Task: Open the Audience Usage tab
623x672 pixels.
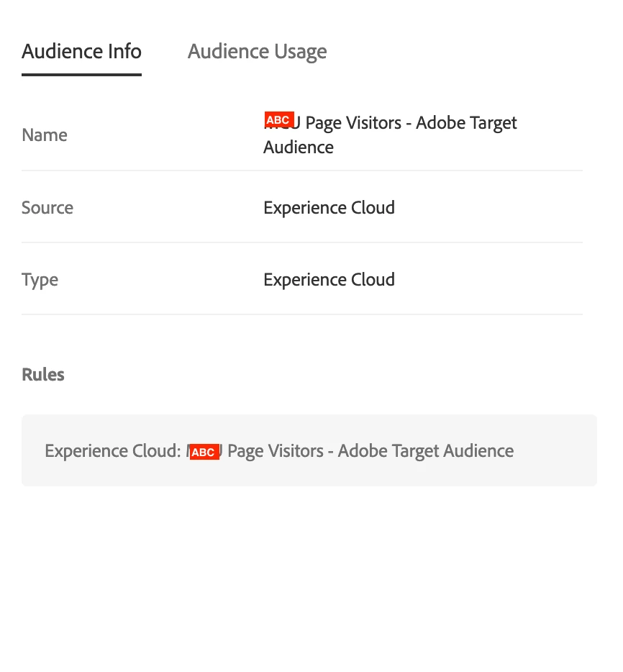Action: coord(258,52)
